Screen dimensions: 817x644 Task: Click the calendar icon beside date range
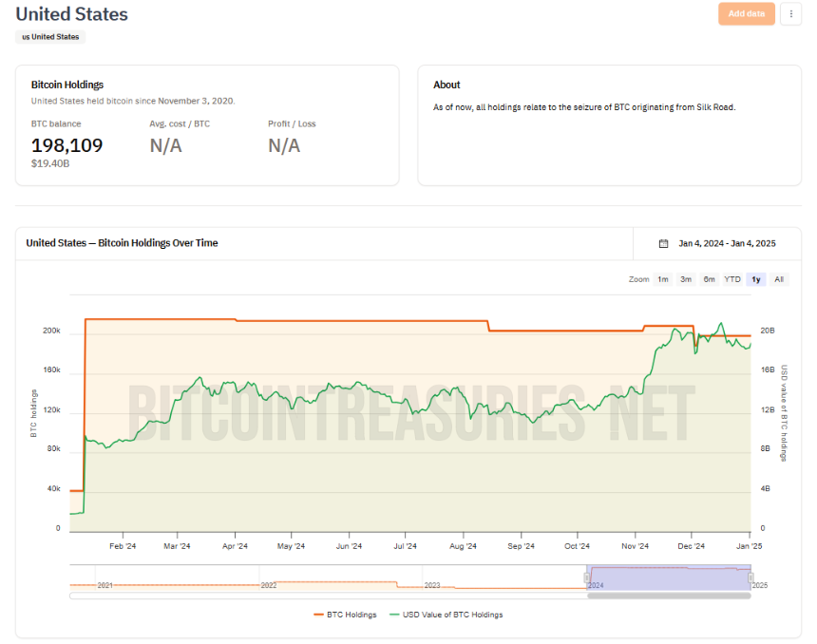[x=663, y=243]
